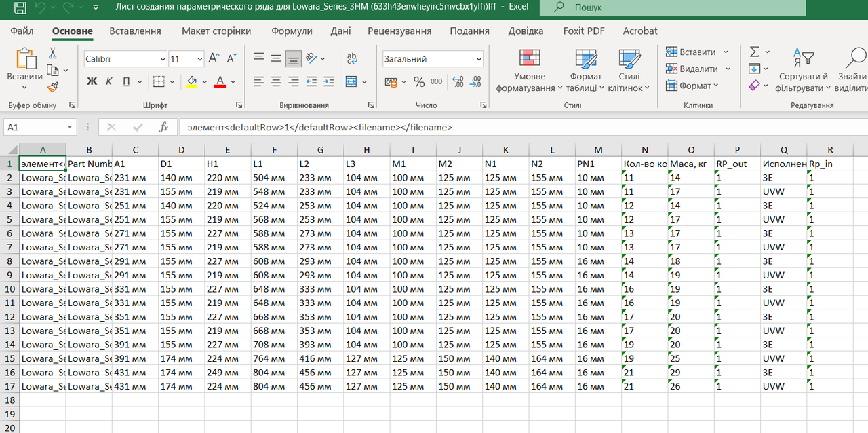
Task: Toggle bold formatting Ж
Action: click(x=92, y=81)
